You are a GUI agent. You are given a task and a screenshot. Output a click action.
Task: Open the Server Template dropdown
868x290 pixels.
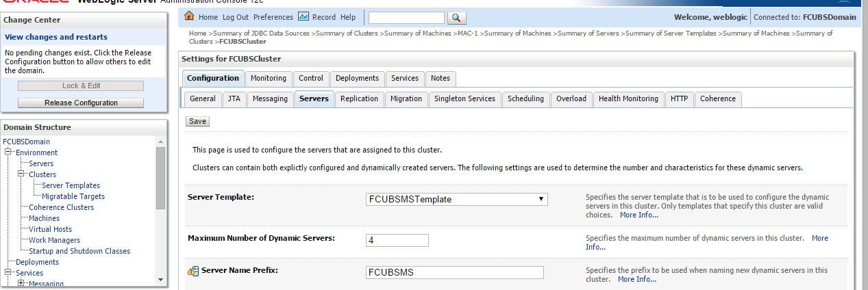pyautogui.click(x=457, y=200)
